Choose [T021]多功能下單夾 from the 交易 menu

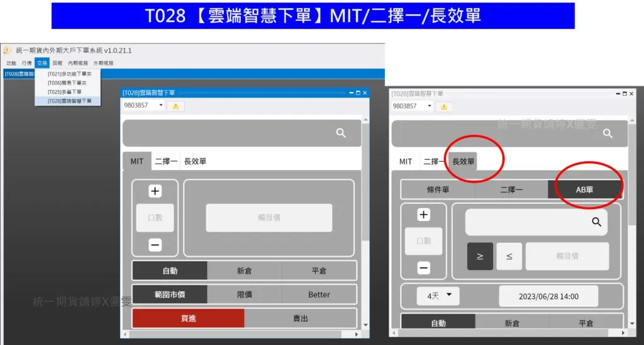(69, 74)
